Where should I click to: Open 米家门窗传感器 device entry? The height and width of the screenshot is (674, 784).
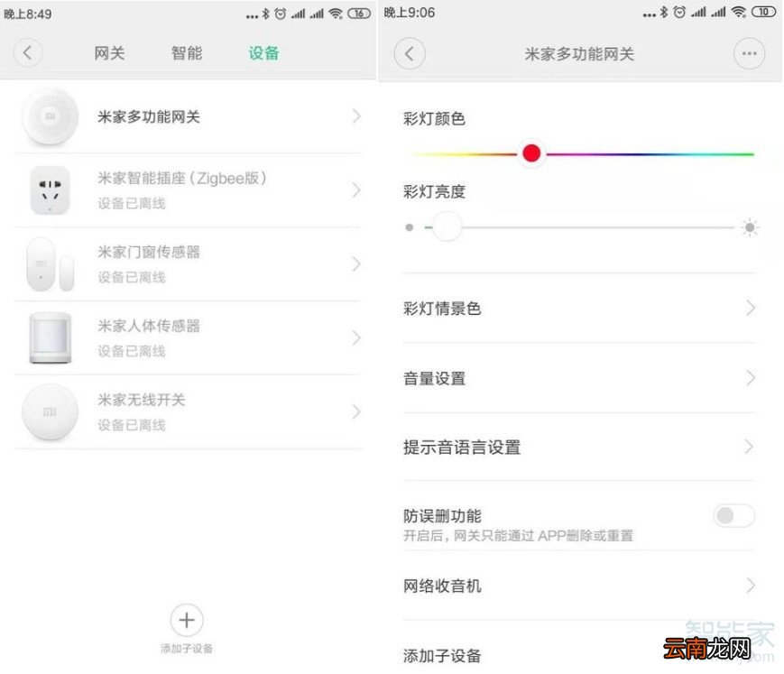pos(188,264)
